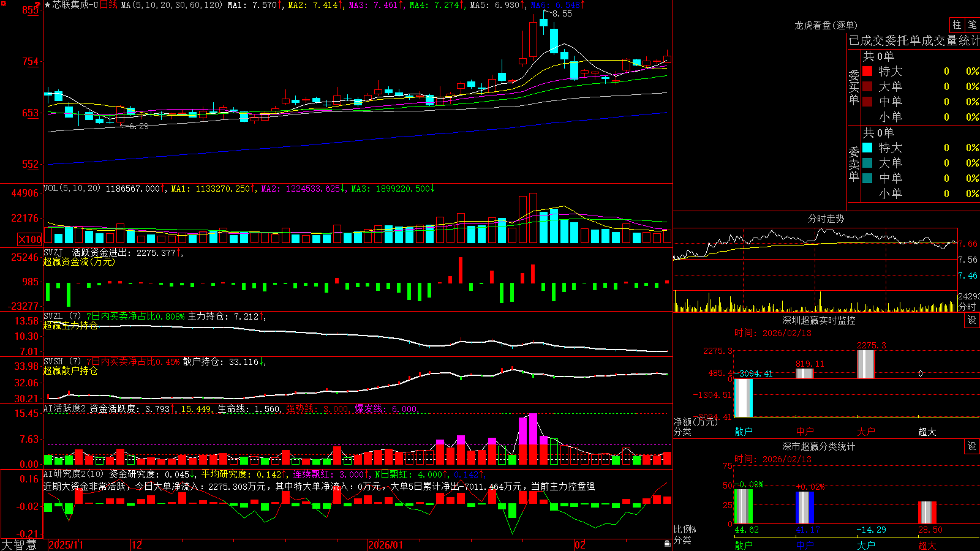Click the 深圳超赢实时监控 title
This screenshot has height=551, width=980.
pos(819,320)
